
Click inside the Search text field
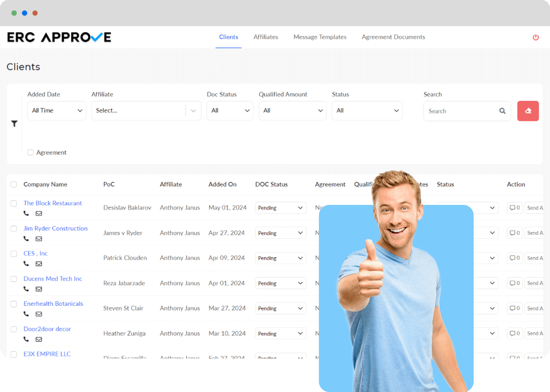460,111
